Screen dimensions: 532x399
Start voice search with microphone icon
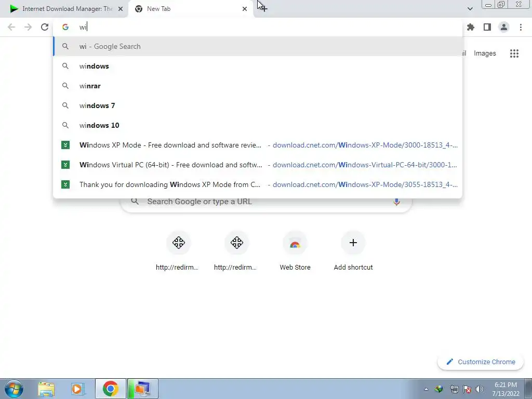click(396, 202)
